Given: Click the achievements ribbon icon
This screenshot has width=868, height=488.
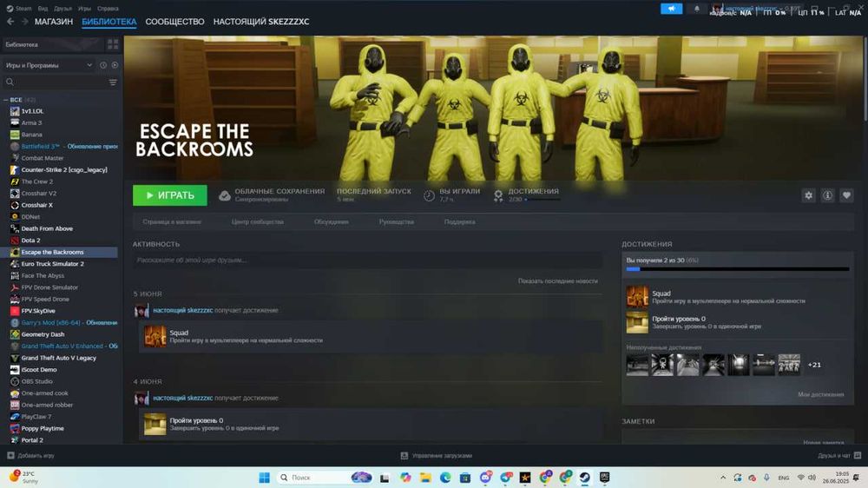Looking at the screenshot, I should (x=498, y=195).
